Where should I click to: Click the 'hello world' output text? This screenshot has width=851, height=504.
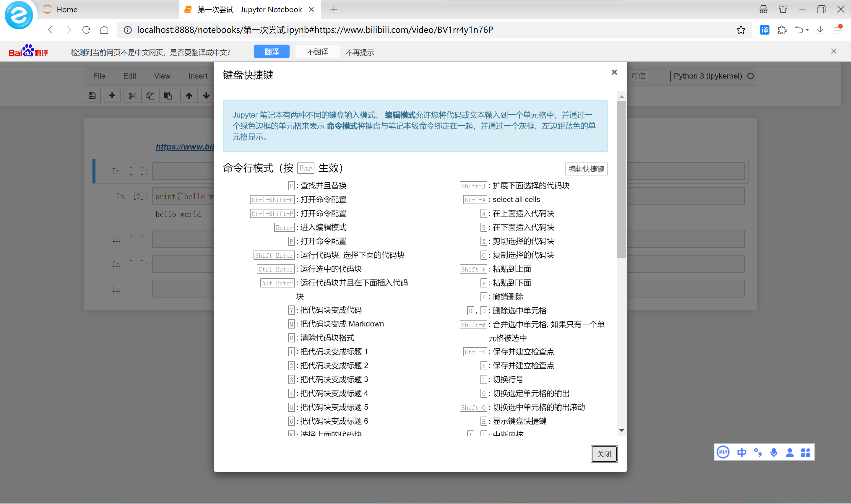[x=178, y=214]
